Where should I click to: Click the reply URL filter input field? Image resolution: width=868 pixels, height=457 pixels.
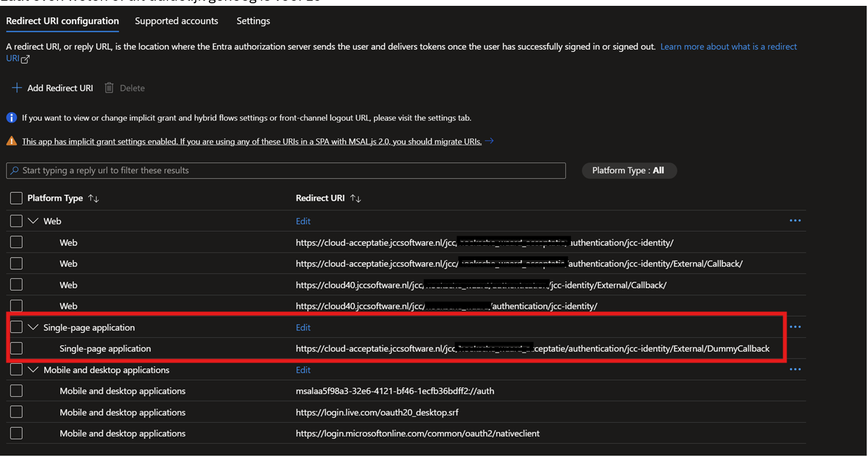pos(286,170)
